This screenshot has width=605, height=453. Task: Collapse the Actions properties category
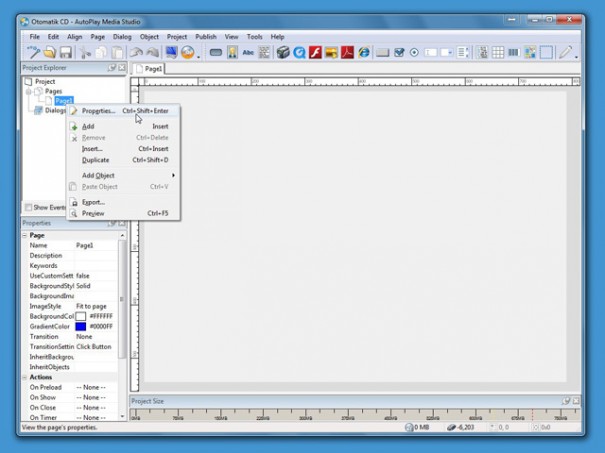coord(25,377)
